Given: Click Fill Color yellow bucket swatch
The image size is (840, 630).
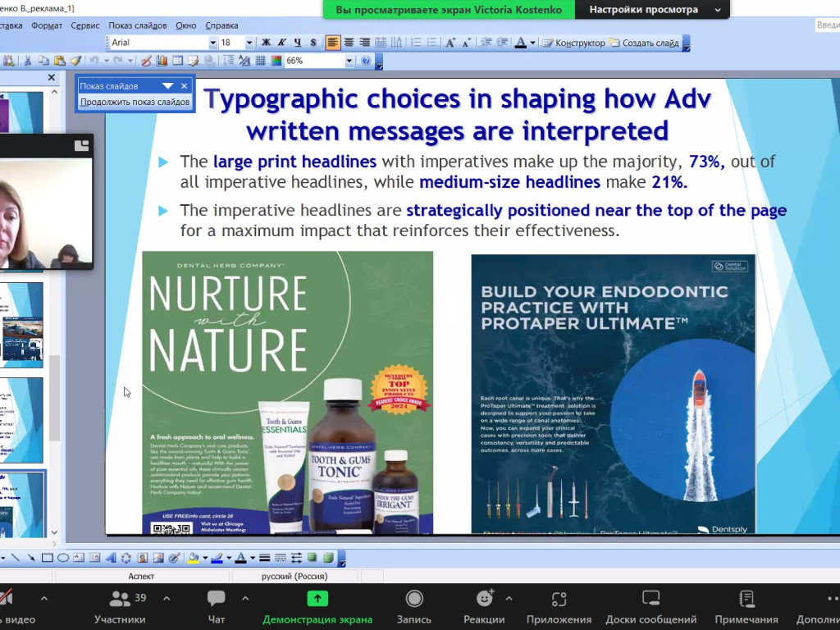Looking at the screenshot, I should tap(194, 558).
